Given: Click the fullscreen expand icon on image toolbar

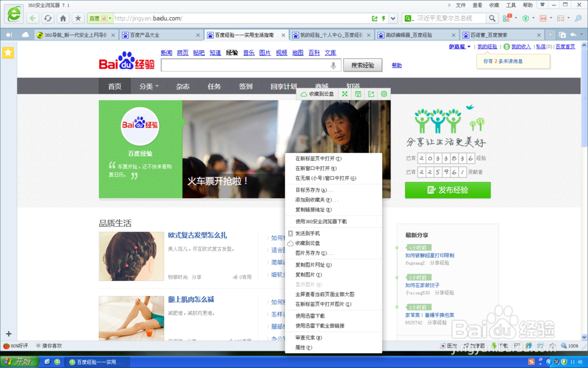Looking at the screenshot, I should 345,94.
